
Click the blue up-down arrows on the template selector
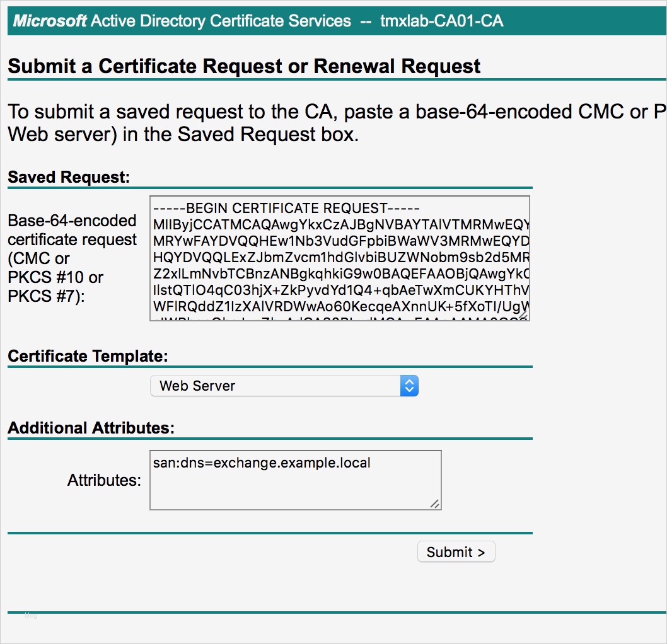pyautogui.click(x=409, y=386)
